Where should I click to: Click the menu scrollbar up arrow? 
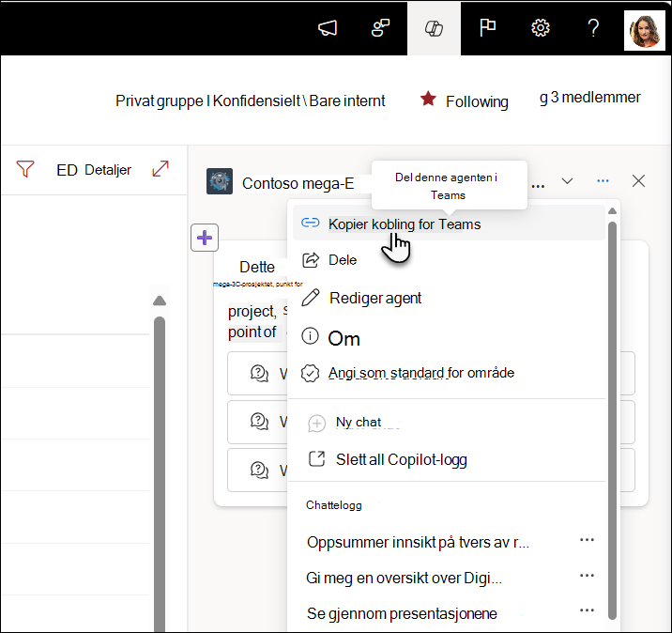[x=612, y=210]
